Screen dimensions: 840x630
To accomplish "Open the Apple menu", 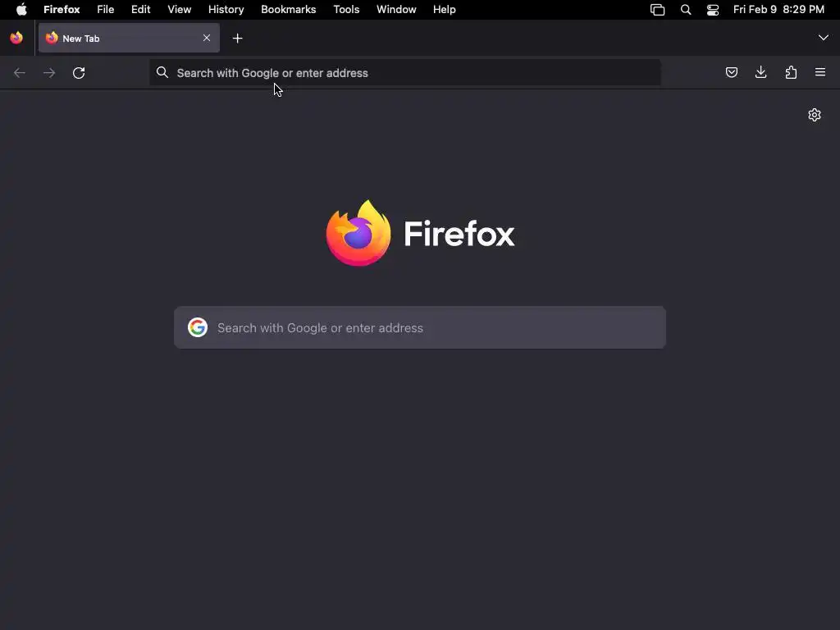I will point(21,10).
